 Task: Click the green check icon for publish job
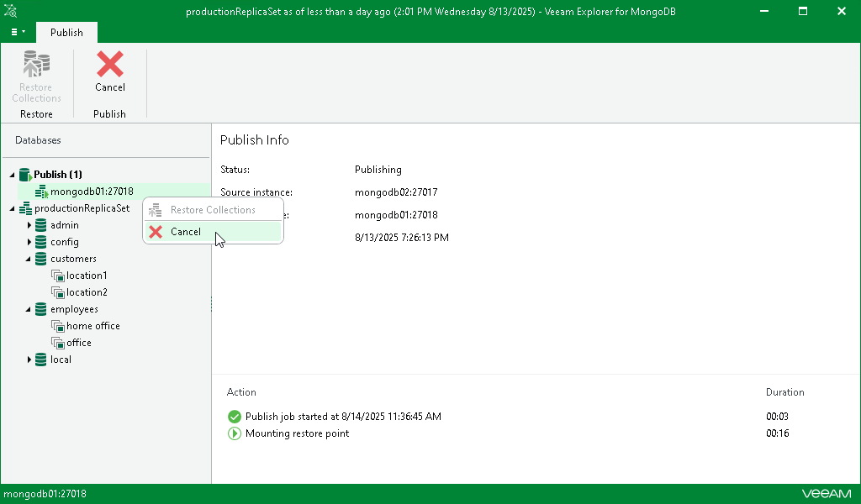click(x=235, y=417)
